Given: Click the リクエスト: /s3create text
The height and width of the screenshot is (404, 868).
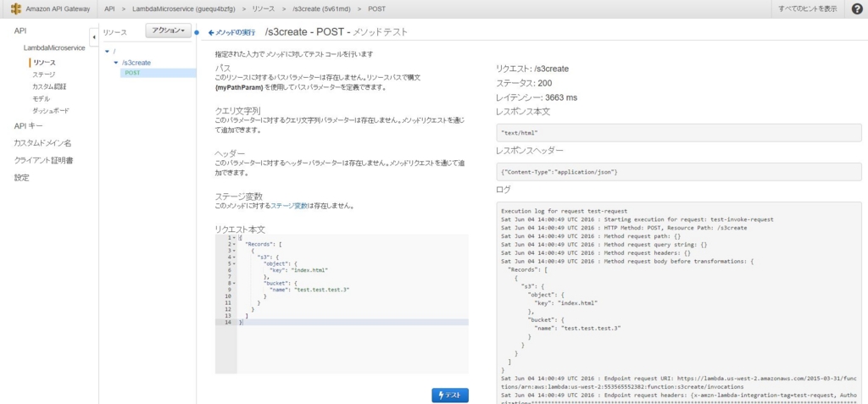Looking at the screenshot, I should pyautogui.click(x=532, y=69).
